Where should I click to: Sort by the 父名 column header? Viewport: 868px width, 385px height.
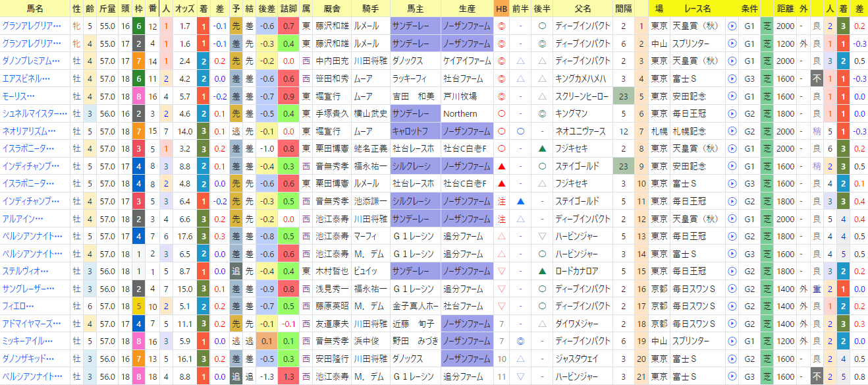pyautogui.click(x=582, y=9)
